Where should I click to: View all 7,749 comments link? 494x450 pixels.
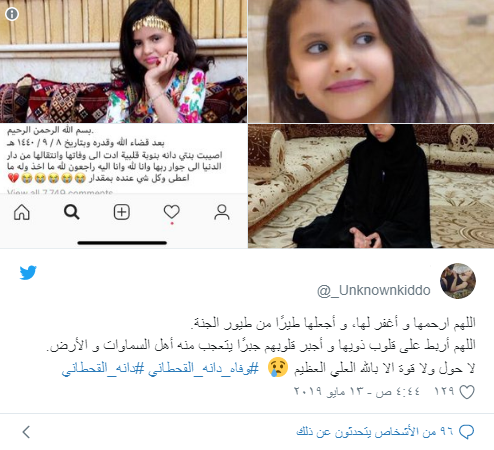pos(60,192)
